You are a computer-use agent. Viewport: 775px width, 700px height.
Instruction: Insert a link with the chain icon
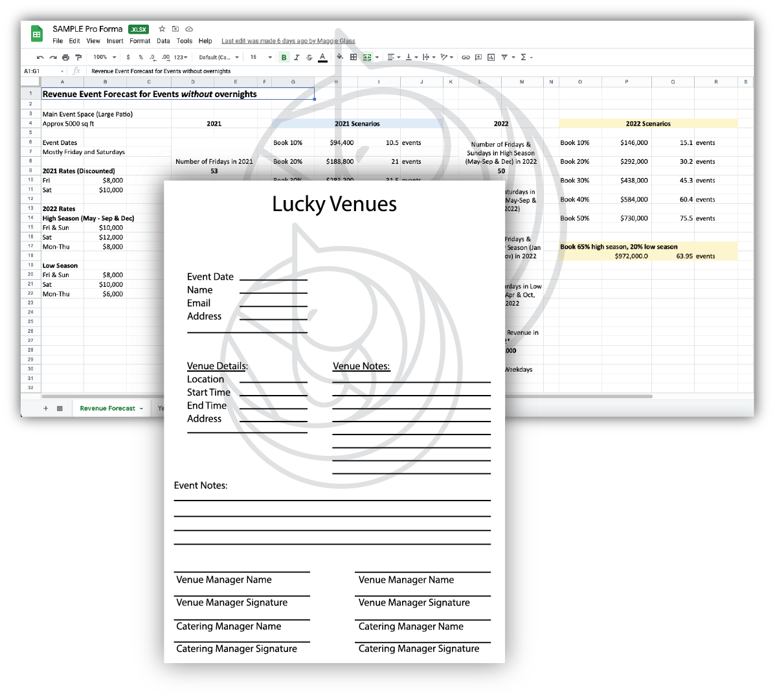click(466, 58)
